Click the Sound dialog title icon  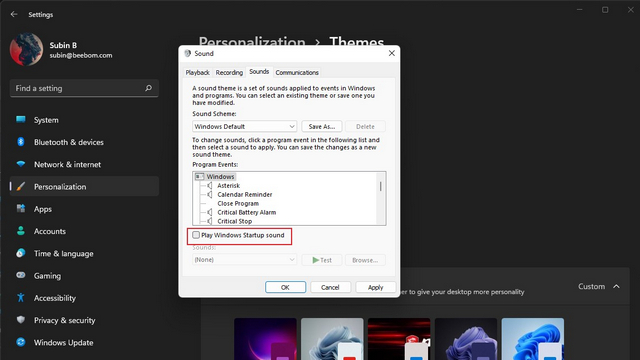click(x=187, y=53)
